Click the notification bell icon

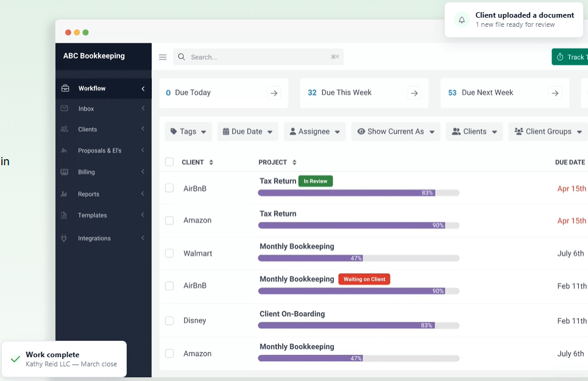(x=462, y=20)
